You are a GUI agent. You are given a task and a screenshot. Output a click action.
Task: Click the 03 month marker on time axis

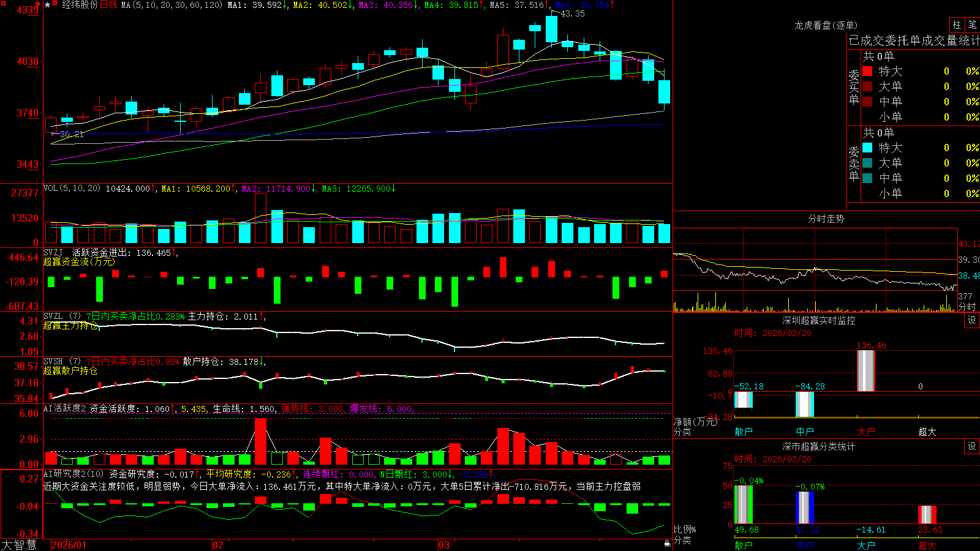444,545
